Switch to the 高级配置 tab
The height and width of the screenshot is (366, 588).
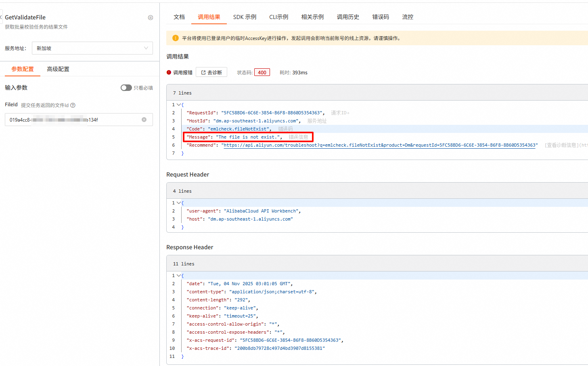(58, 69)
